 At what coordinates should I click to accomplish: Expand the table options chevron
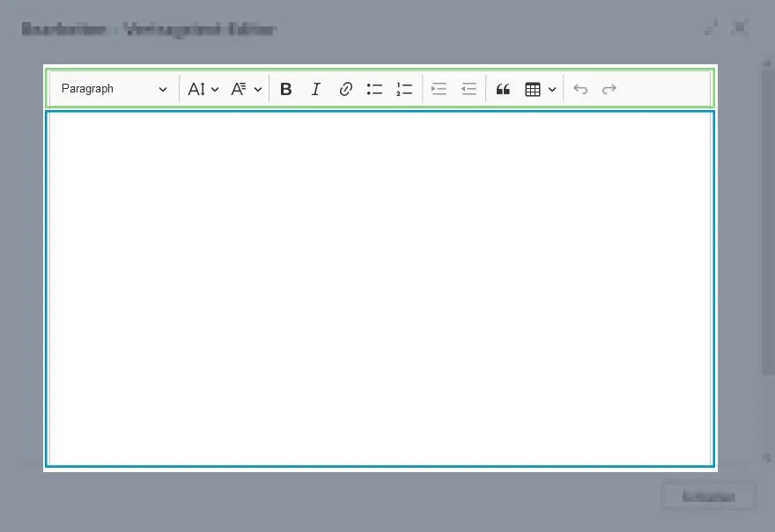tap(552, 88)
